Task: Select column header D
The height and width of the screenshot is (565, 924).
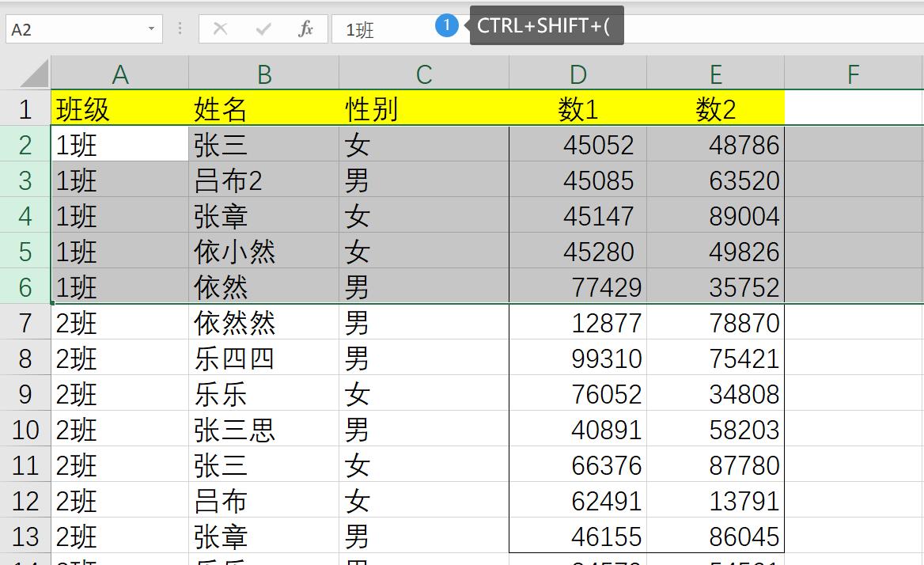Action: tap(577, 73)
